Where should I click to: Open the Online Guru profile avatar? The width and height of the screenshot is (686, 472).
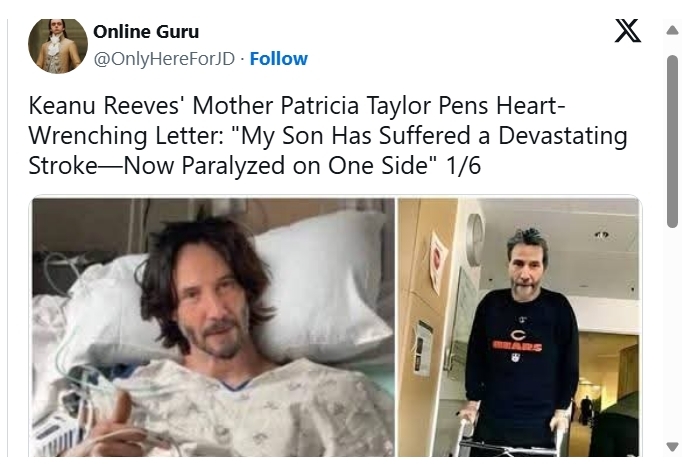[x=58, y=45]
